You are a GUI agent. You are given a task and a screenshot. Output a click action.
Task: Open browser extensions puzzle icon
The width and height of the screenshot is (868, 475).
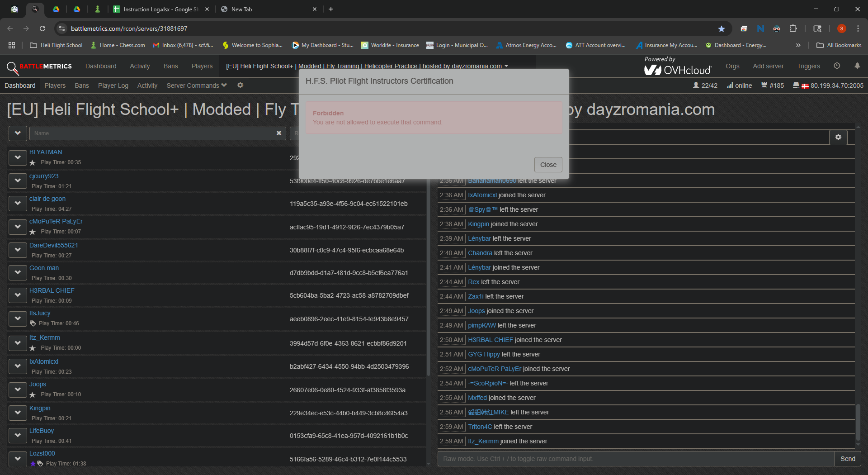click(793, 28)
